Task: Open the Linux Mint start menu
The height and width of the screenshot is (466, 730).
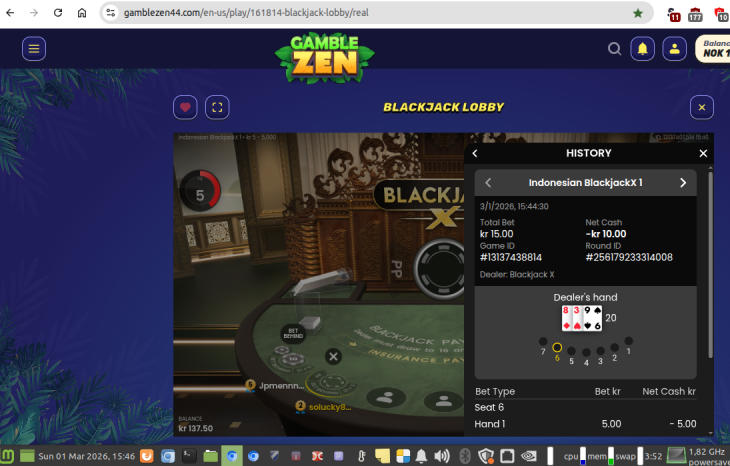Action: (9, 456)
